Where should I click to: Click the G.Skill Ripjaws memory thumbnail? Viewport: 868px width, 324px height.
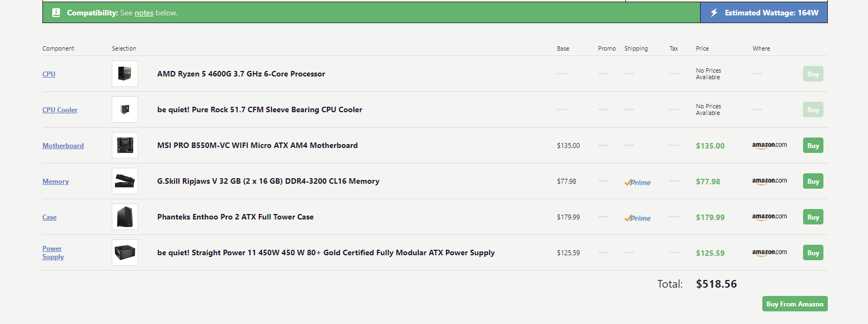125,181
